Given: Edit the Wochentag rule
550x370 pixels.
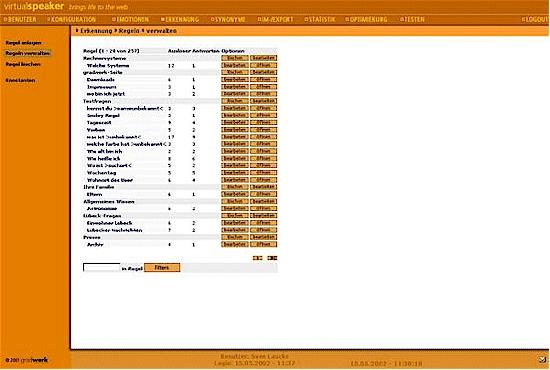Looking at the screenshot, I should [235, 173].
